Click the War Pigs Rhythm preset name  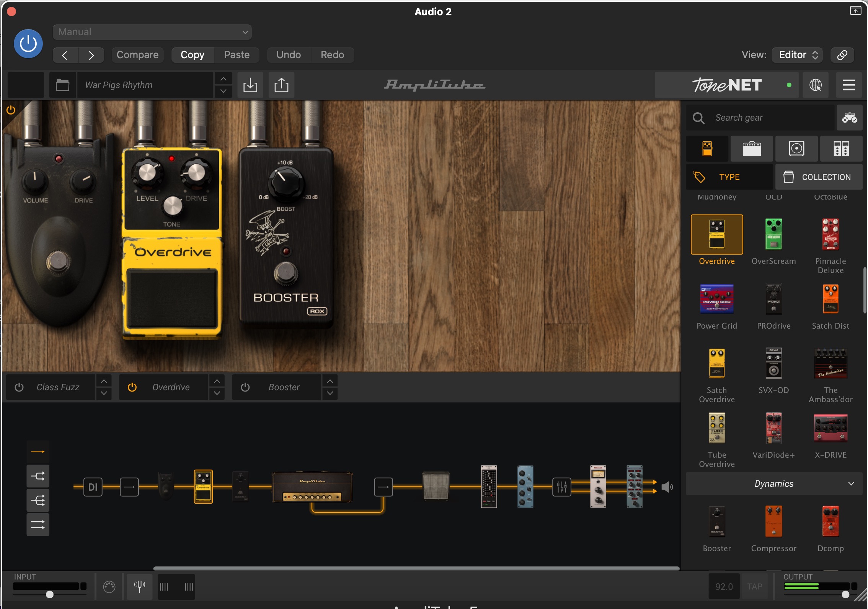coord(145,85)
